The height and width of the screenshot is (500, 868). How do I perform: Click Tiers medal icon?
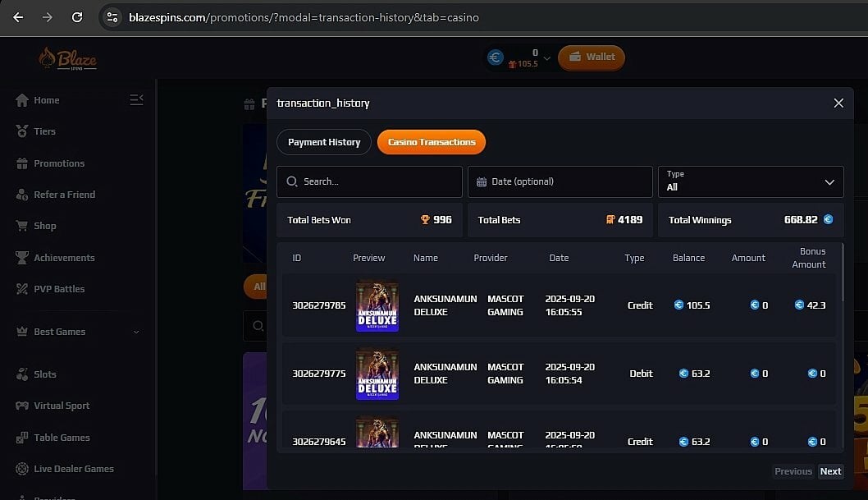click(x=22, y=131)
